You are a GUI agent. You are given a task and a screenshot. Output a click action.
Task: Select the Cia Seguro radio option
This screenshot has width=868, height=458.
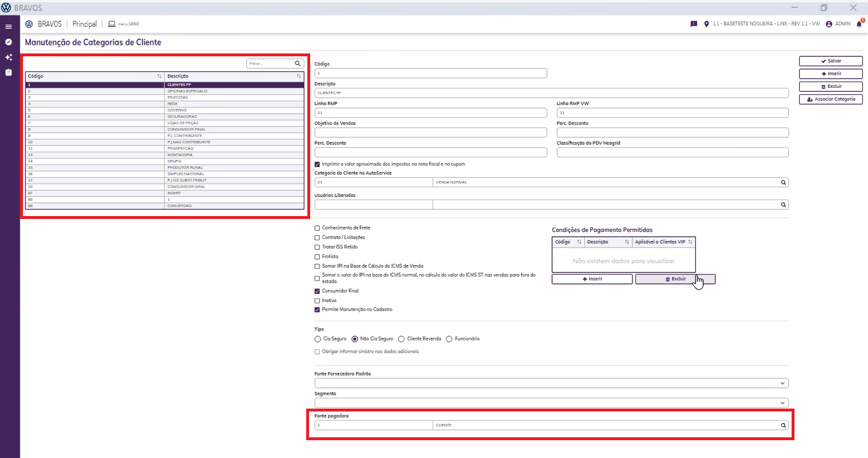(318, 338)
